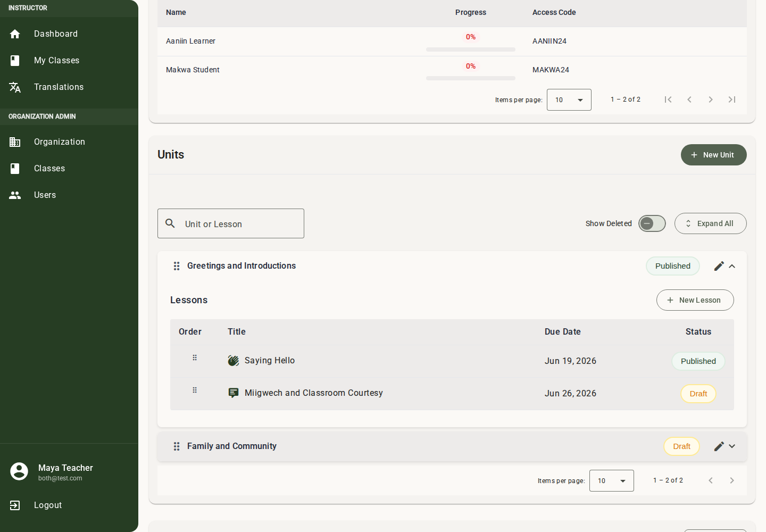The width and height of the screenshot is (766, 532).
Task: Click the Jun 19, 2026 due date
Action: [x=570, y=361]
